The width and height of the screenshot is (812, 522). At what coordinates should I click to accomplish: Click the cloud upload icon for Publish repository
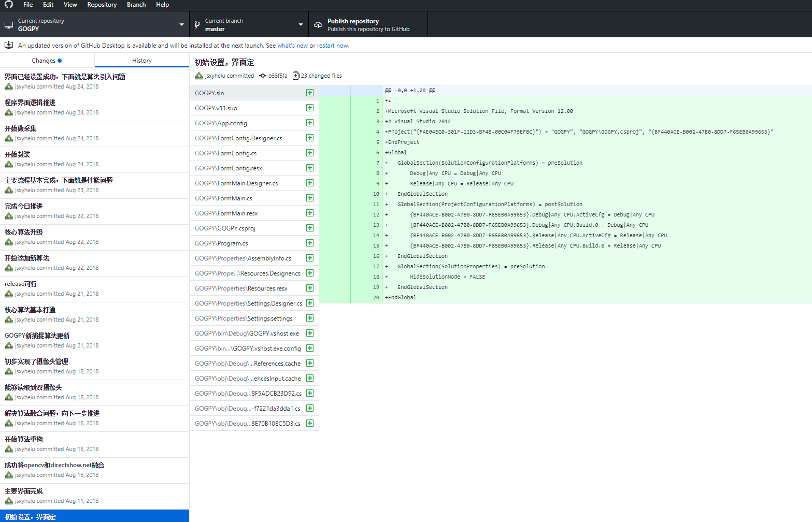[318, 25]
